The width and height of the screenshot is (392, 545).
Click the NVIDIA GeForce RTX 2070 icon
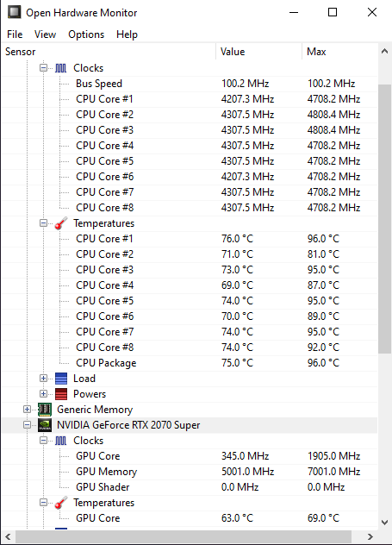tap(45, 425)
